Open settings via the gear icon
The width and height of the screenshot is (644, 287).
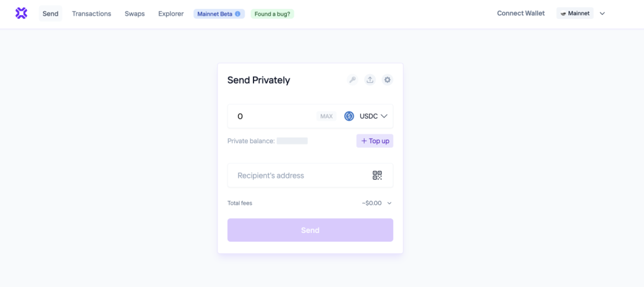387,80
